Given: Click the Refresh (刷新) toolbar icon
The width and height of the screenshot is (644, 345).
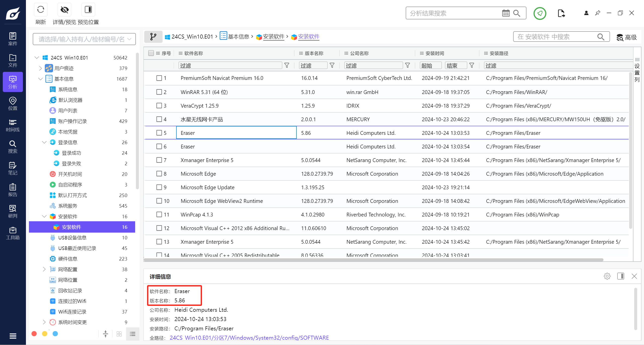Looking at the screenshot, I should click(41, 10).
